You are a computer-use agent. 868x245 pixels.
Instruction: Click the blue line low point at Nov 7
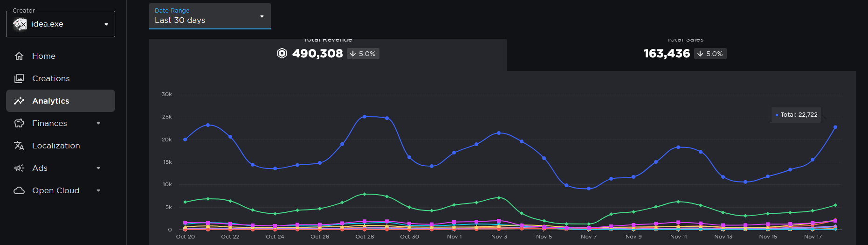[589, 189]
